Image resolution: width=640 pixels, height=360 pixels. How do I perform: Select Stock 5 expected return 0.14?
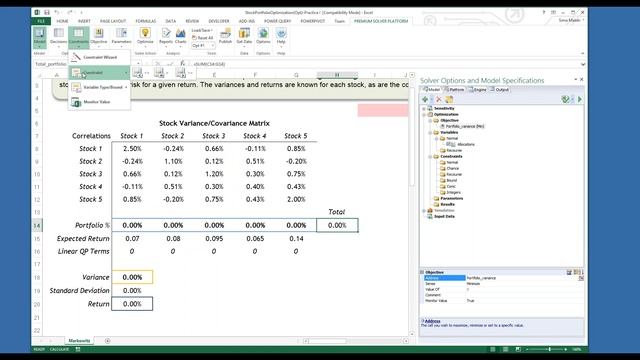coord(296,239)
